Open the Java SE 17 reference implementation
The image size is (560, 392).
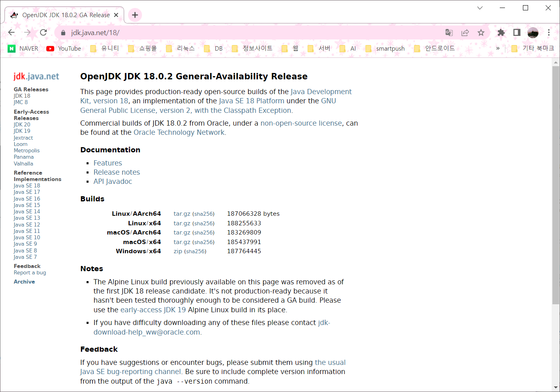click(27, 192)
